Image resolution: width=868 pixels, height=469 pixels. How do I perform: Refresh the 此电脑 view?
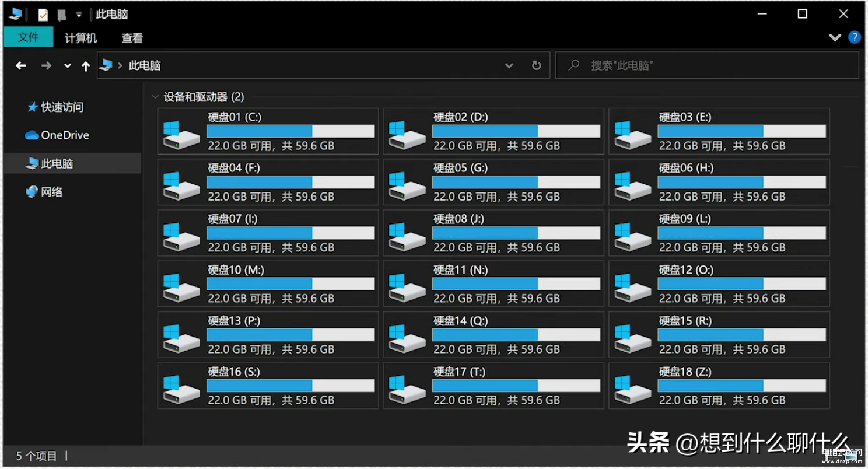click(536, 65)
